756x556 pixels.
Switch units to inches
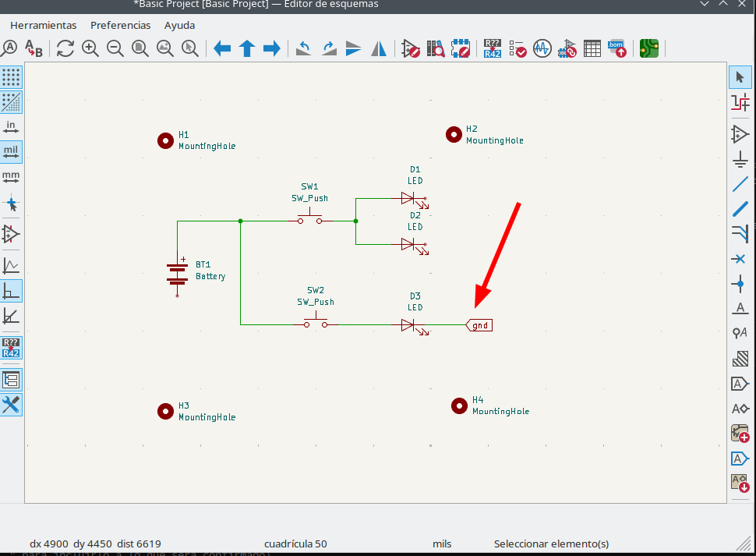[11, 126]
